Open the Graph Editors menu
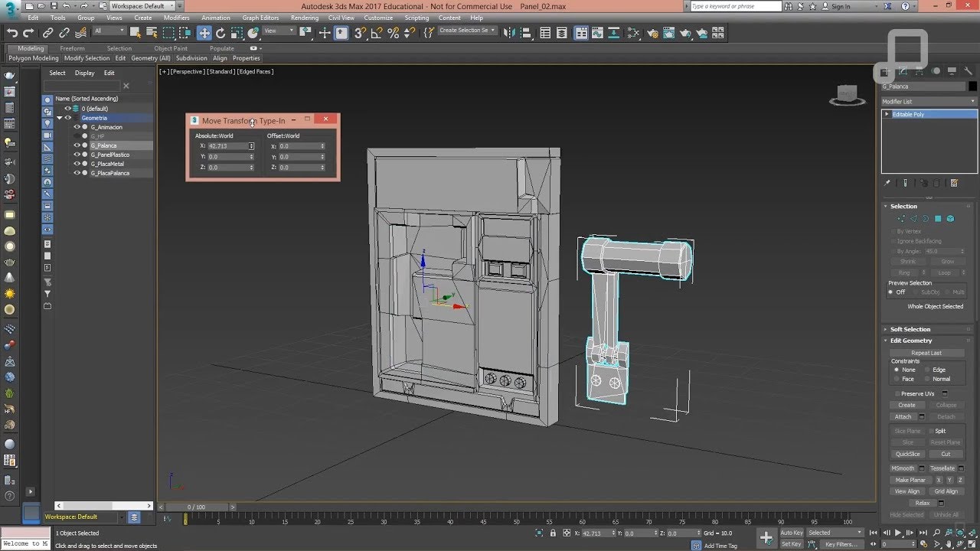The image size is (980, 551). click(x=260, y=18)
